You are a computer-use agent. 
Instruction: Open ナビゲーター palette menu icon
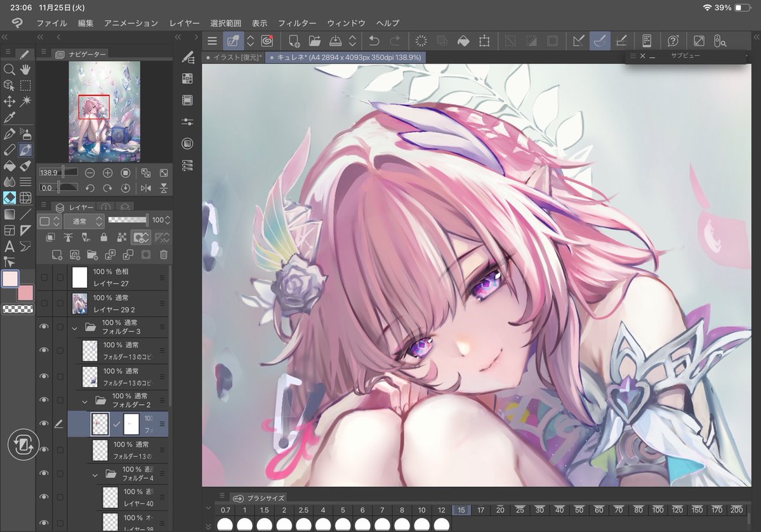tap(44, 51)
